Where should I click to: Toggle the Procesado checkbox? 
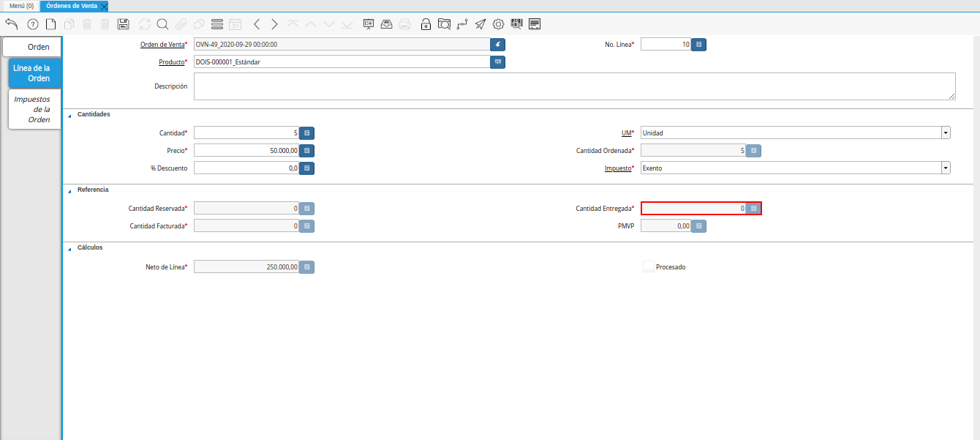click(648, 267)
